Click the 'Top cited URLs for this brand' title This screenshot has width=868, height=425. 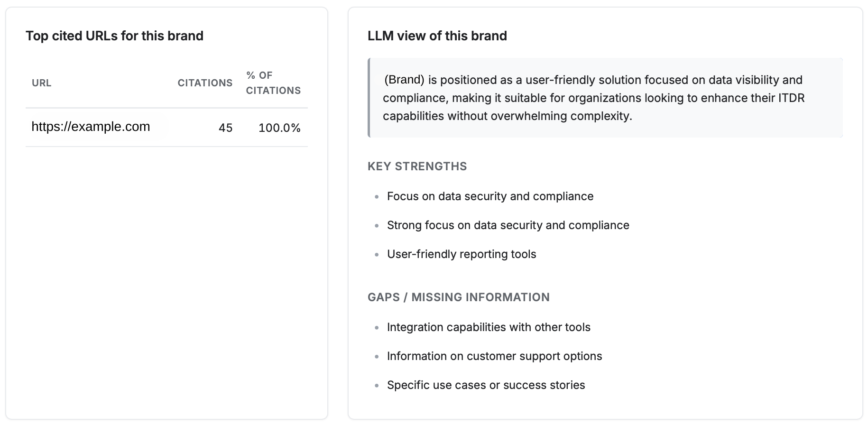(x=115, y=35)
